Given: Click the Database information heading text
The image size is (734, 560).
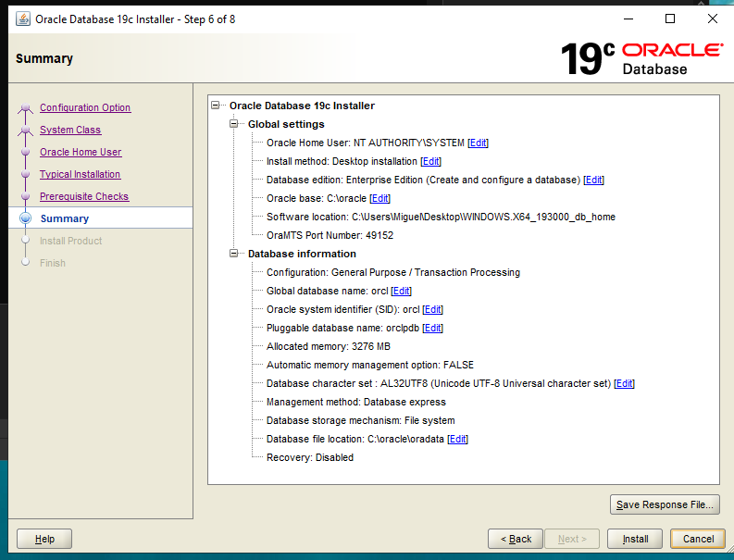Looking at the screenshot, I should point(302,254).
